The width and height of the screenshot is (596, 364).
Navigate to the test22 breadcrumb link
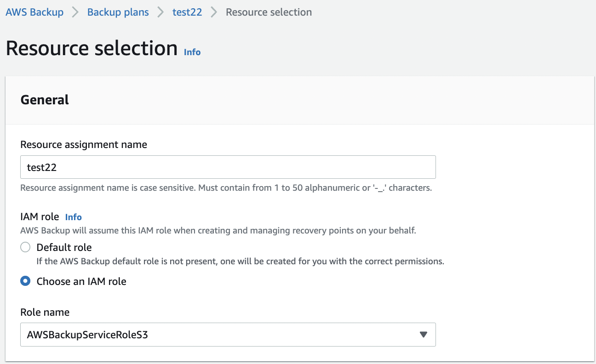point(187,12)
